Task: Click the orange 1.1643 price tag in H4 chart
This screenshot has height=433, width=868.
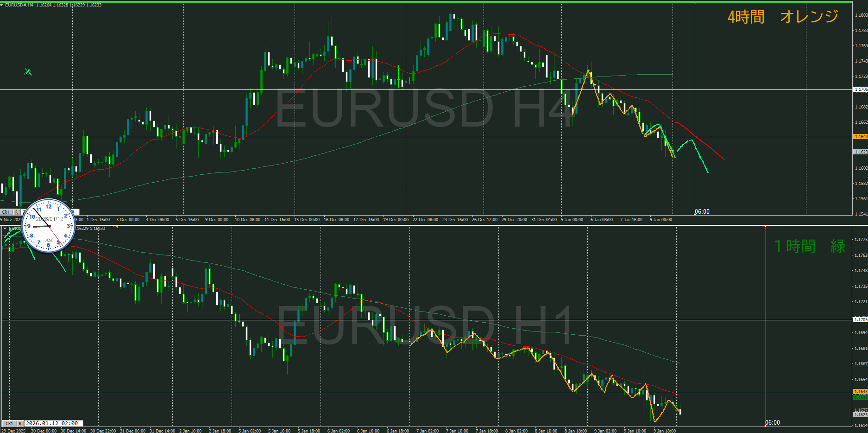Action: coord(861,137)
